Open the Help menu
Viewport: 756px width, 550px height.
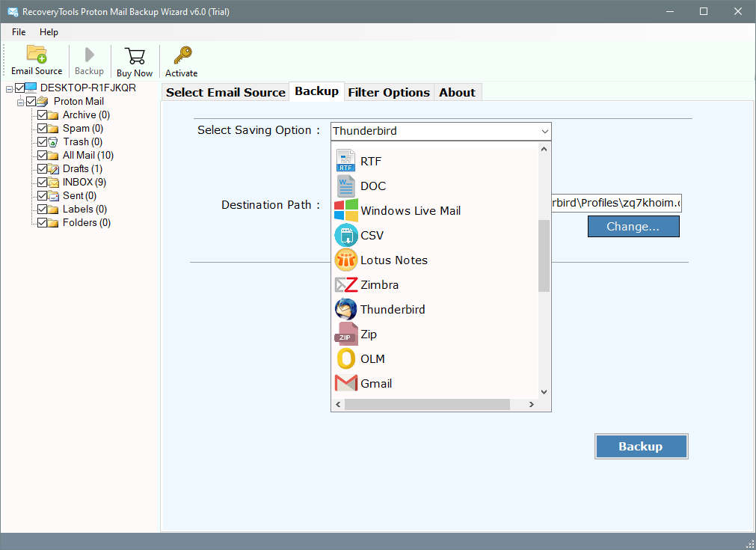tap(49, 32)
